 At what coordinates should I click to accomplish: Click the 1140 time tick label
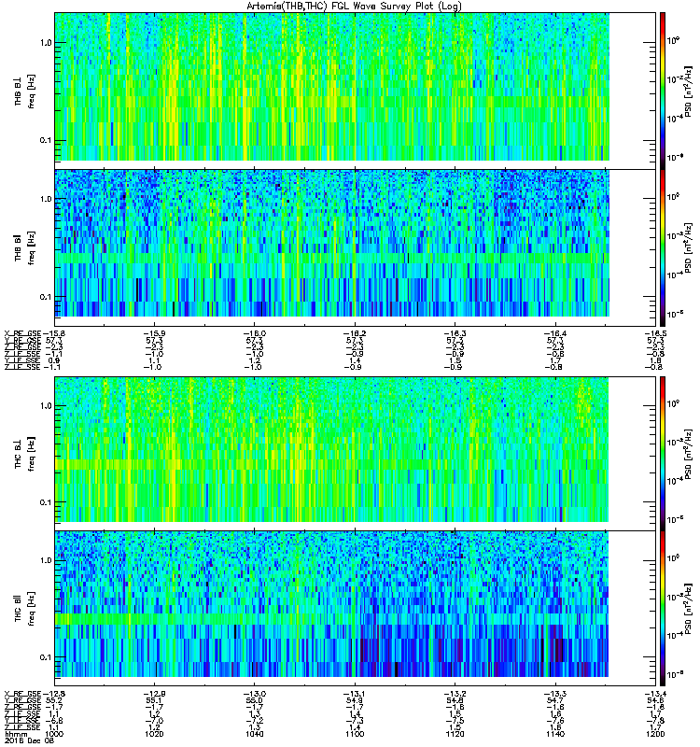pyautogui.click(x=555, y=734)
